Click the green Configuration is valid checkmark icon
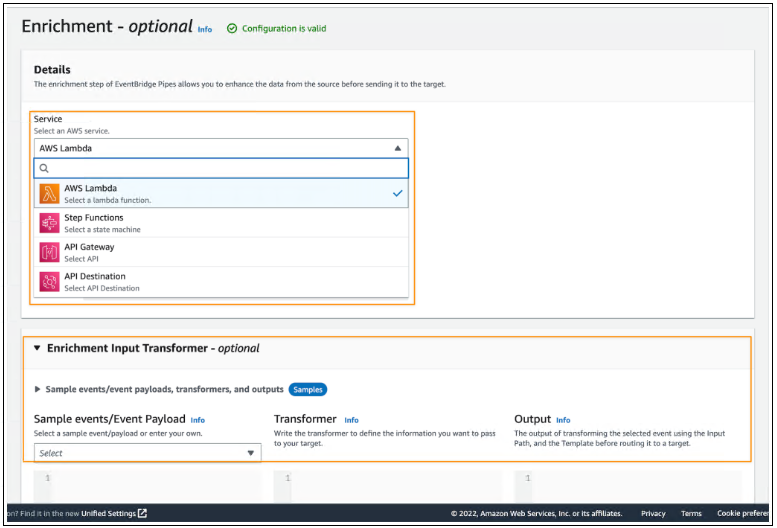Screen dimensions: 777x528 (x=232, y=29)
